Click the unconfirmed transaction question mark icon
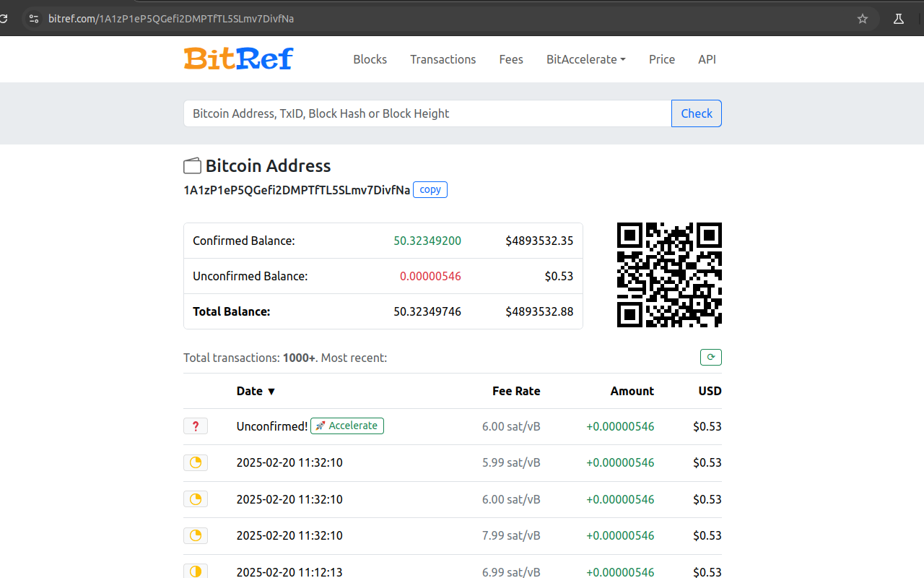This screenshot has height=578, width=924. [x=195, y=426]
